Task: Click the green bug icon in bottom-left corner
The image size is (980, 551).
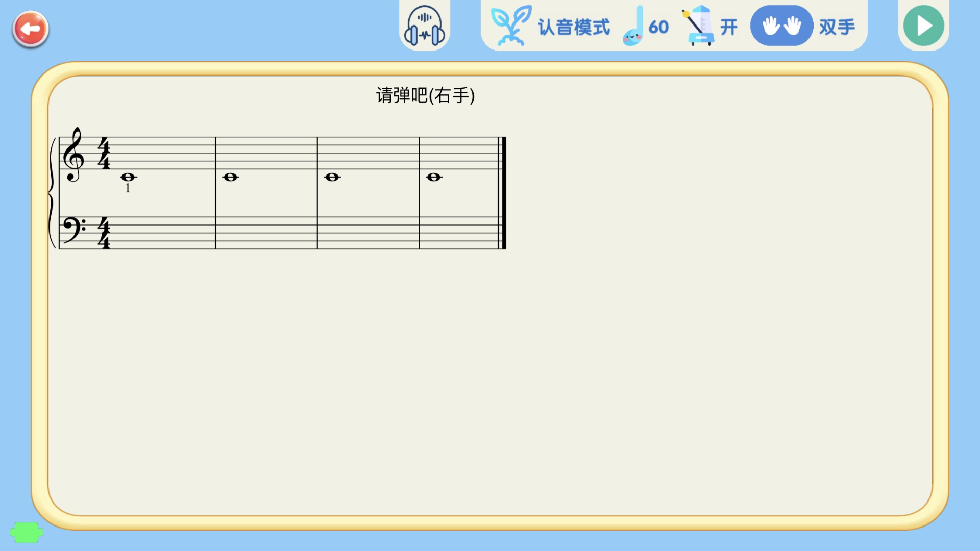Action: point(26,532)
